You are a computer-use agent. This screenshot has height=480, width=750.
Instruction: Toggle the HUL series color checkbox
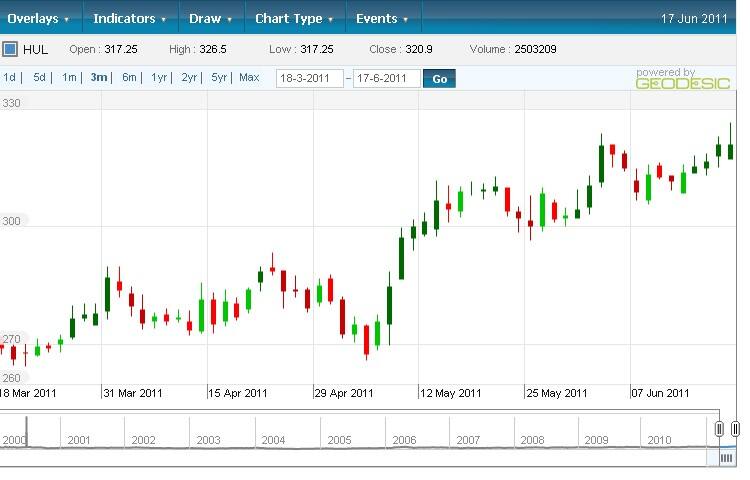[10, 49]
